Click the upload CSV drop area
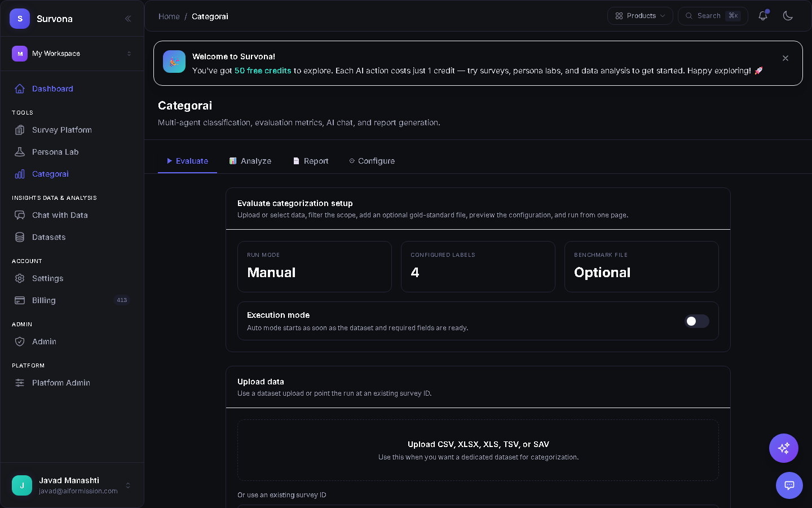812x508 pixels. click(478, 450)
